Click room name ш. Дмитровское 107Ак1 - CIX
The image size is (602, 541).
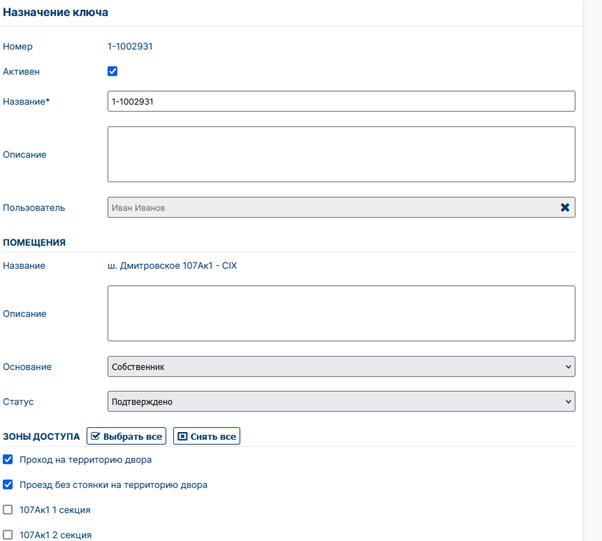pyautogui.click(x=172, y=266)
